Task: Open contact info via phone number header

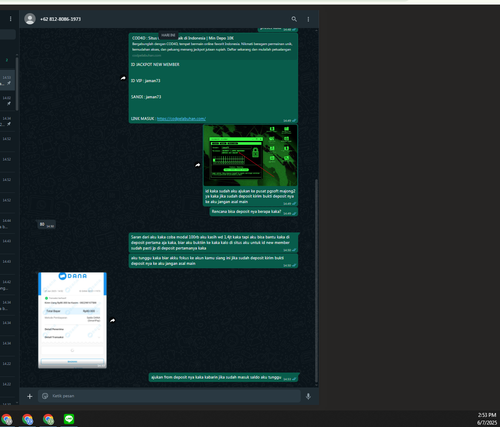Action: point(60,19)
